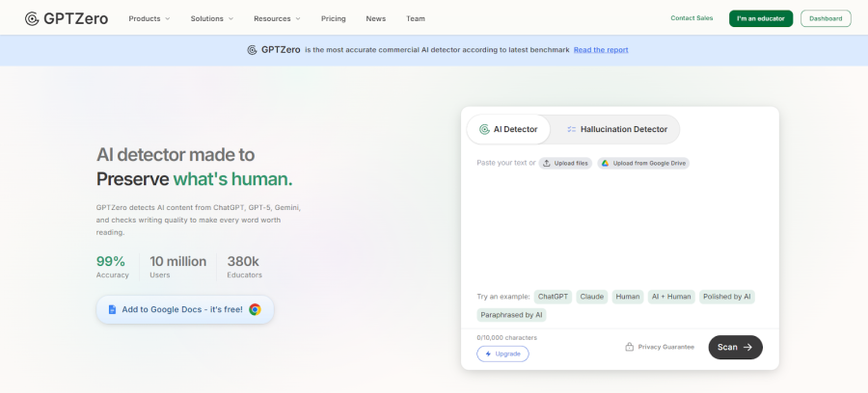
Task: Switch to the Hallucination Detector tab
Action: click(616, 129)
